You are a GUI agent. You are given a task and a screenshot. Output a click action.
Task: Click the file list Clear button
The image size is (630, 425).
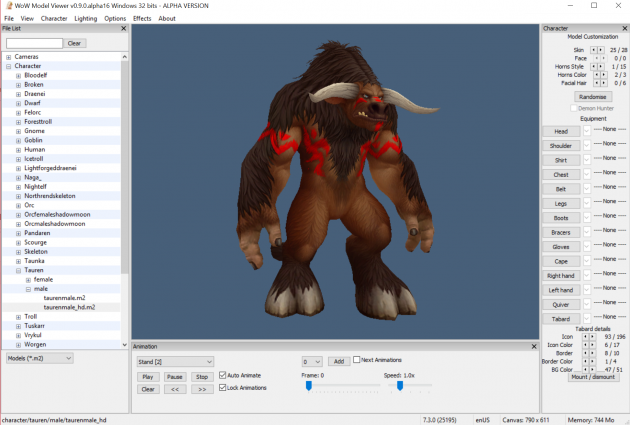coord(74,43)
